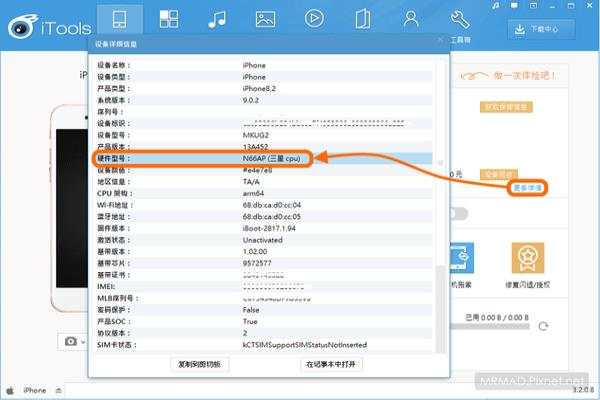The image size is (600, 400).
Task: Select the iPhone device in bottom bar
Action: click(x=34, y=390)
